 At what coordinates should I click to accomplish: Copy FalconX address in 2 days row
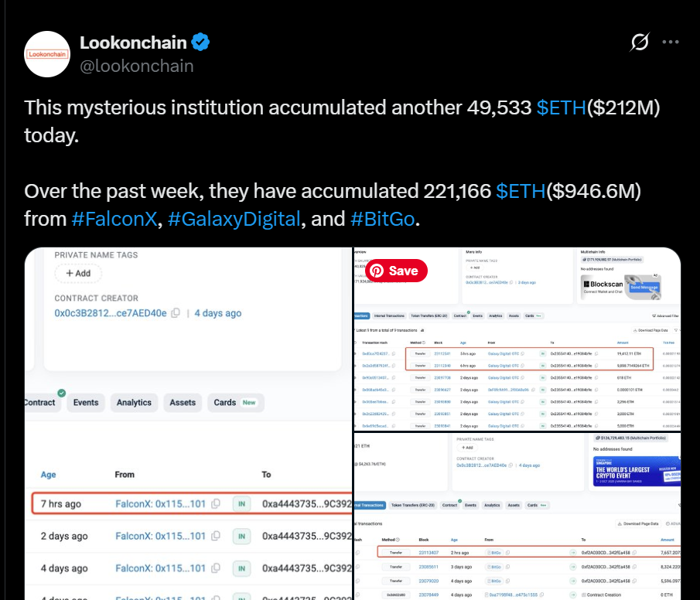click(216, 536)
